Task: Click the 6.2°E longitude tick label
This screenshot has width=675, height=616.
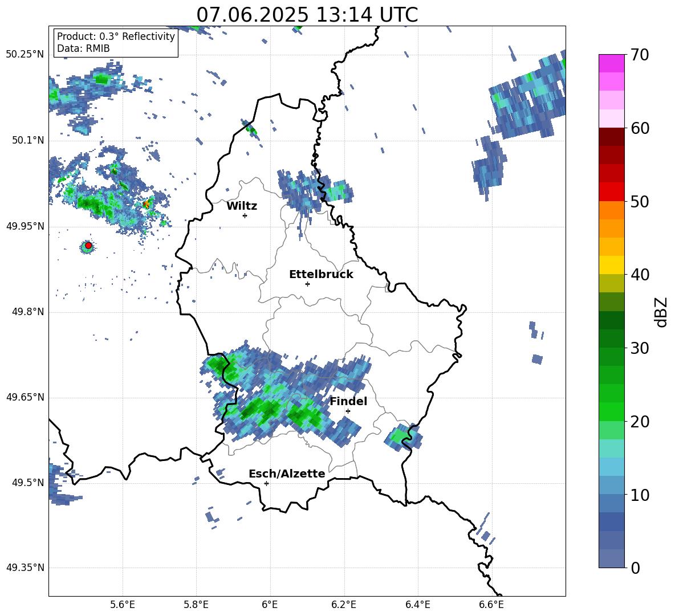Action: [344, 605]
